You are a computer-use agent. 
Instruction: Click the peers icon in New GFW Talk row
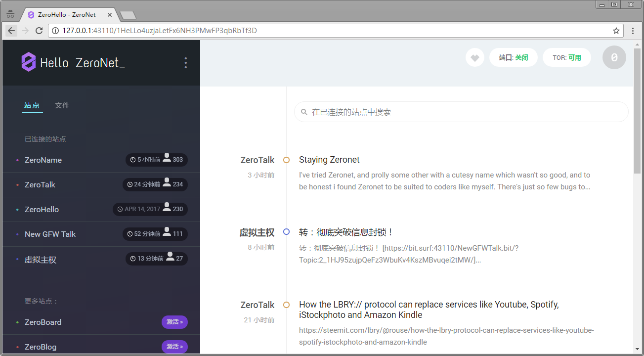167,232
